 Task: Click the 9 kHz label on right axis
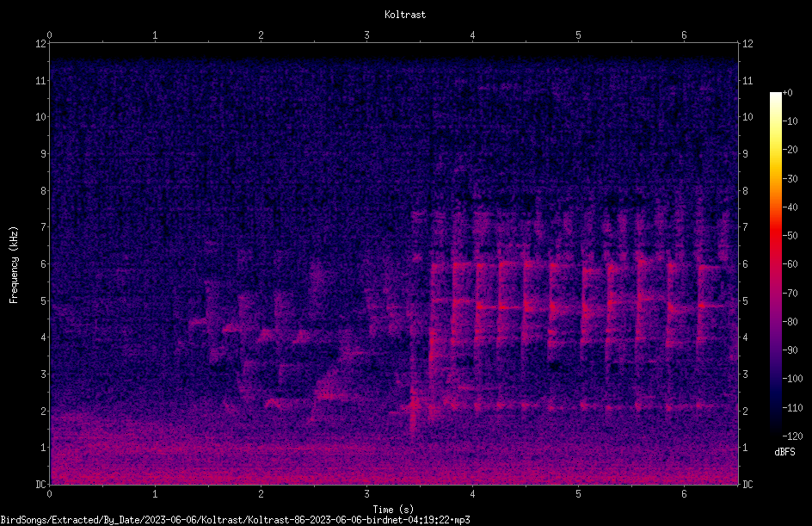coord(745,154)
